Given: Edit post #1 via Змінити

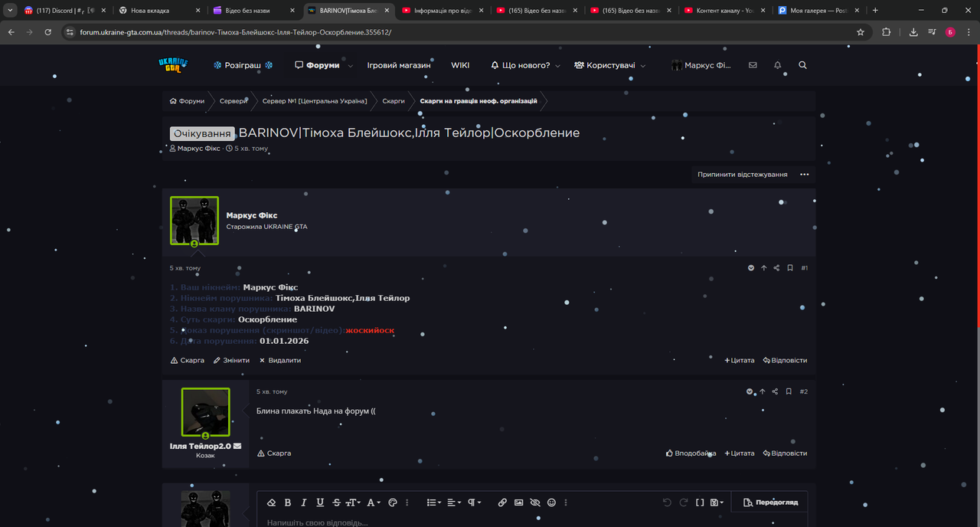Looking at the screenshot, I should [231, 360].
